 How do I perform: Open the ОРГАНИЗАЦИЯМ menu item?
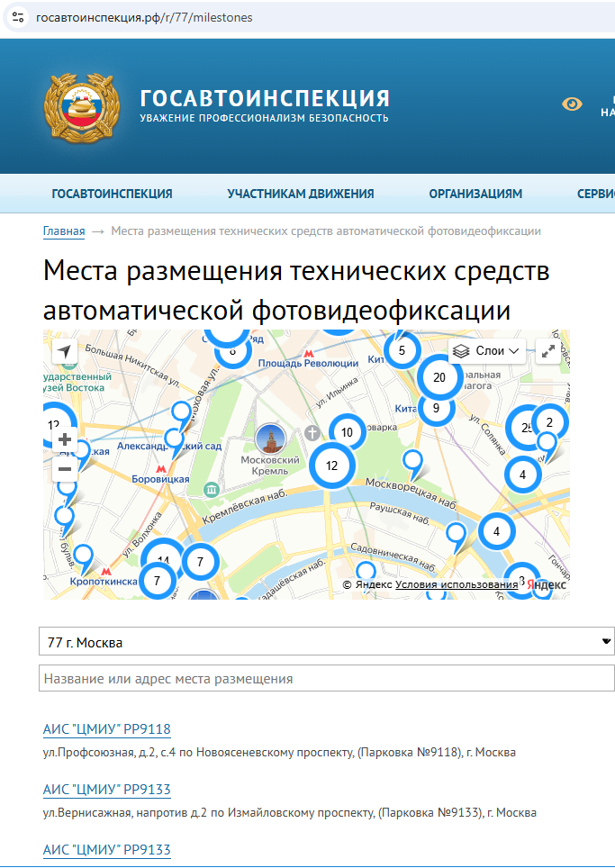(x=475, y=194)
